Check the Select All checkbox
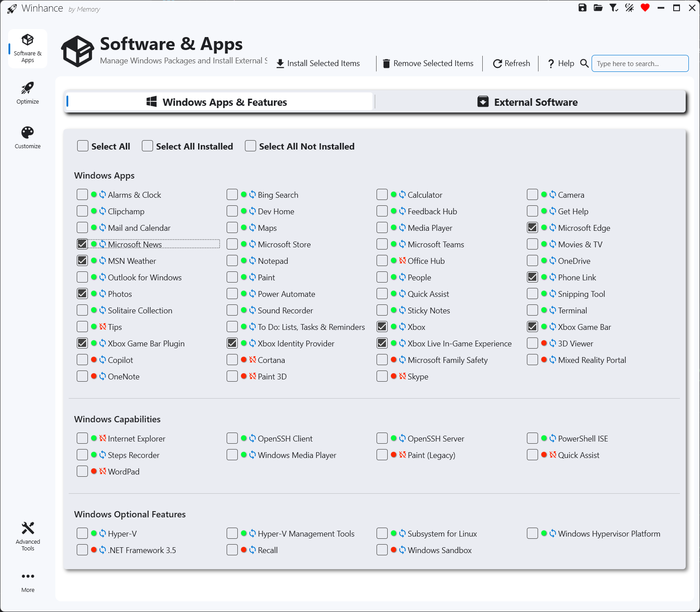The width and height of the screenshot is (700, 612). (83, 146)
